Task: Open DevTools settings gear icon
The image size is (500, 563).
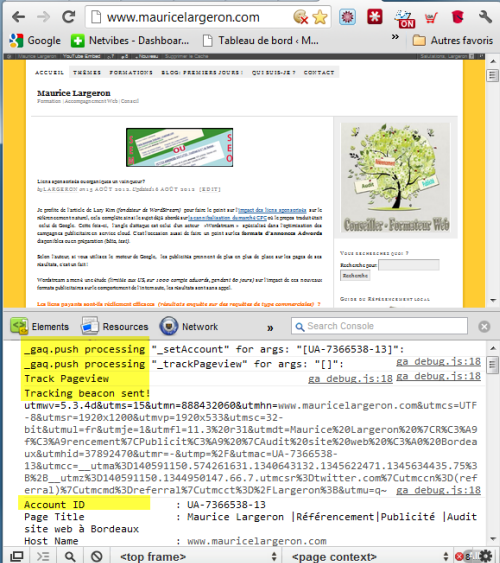Action: pos(486,556)
